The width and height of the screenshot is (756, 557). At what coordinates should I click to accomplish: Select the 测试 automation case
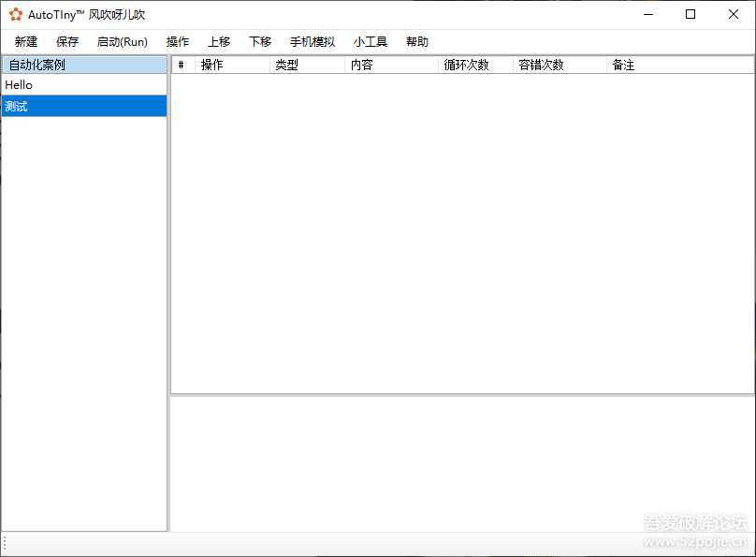pyautogui.click(x=16, y=106)
